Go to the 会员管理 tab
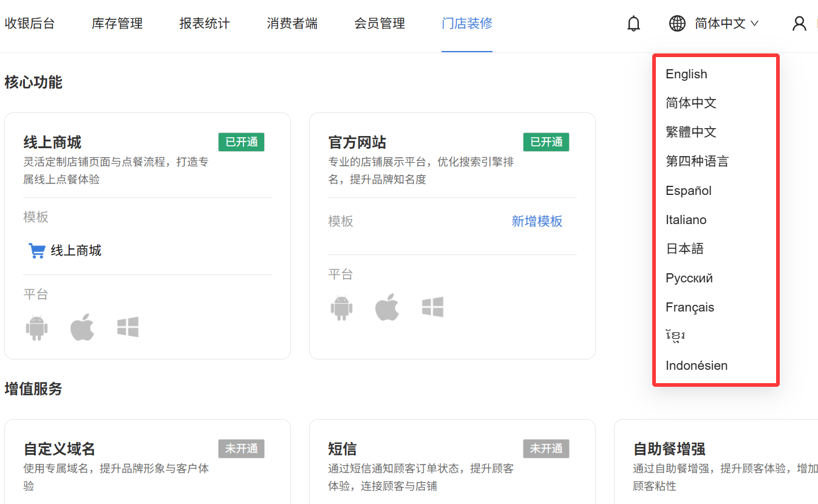 pyautogui.click(x=380, y=24)
